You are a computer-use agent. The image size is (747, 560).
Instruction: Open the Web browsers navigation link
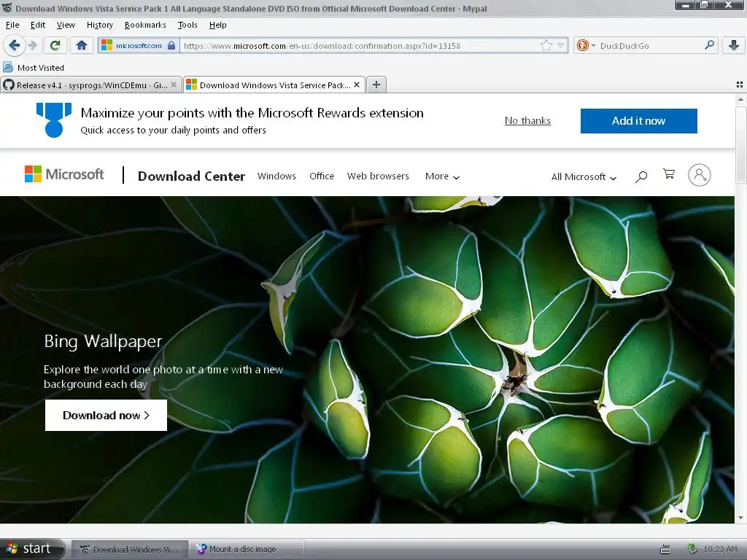click(x=378, y=176)
